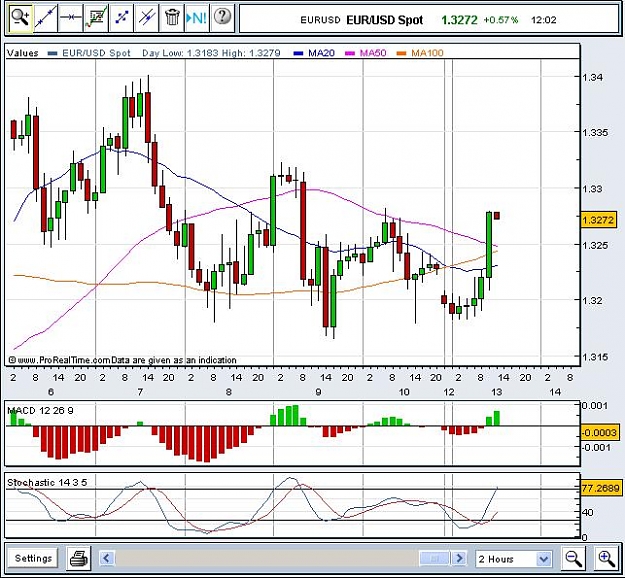The height and width of the screenshot is (578, 625).
Task: Select the trend line drawing tool
Action: pos(45,18)
